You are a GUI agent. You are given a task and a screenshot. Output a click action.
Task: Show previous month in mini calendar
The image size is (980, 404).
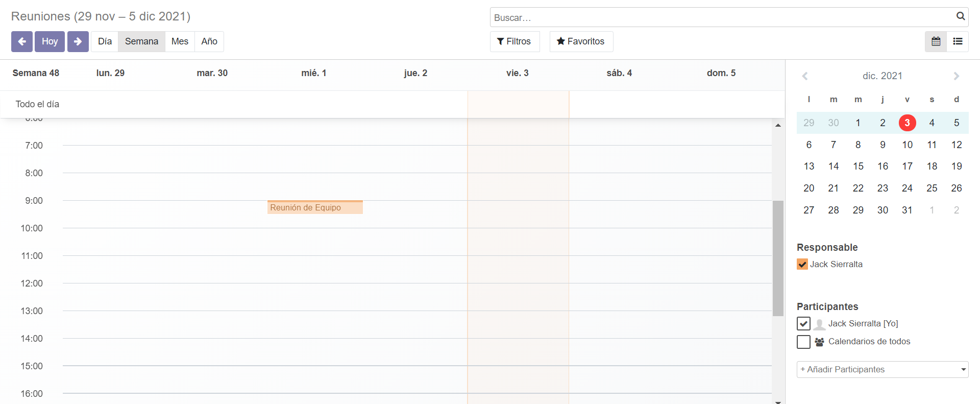pos(805,76)
